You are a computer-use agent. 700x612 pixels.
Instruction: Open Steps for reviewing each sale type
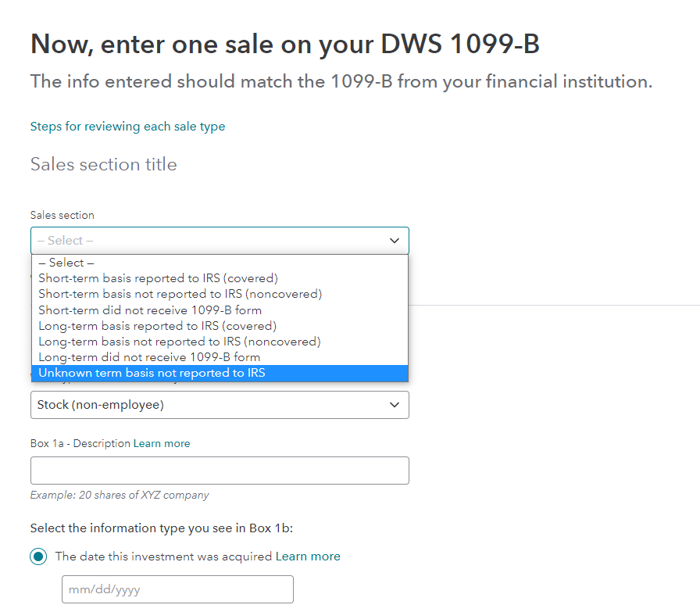coord(127,127)
